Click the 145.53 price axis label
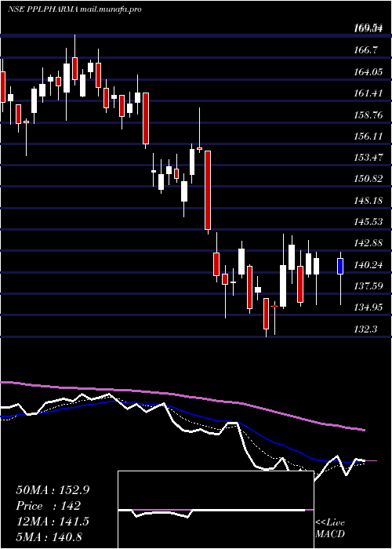This screenshot has width=392, height=549. (x=368, y=222)
